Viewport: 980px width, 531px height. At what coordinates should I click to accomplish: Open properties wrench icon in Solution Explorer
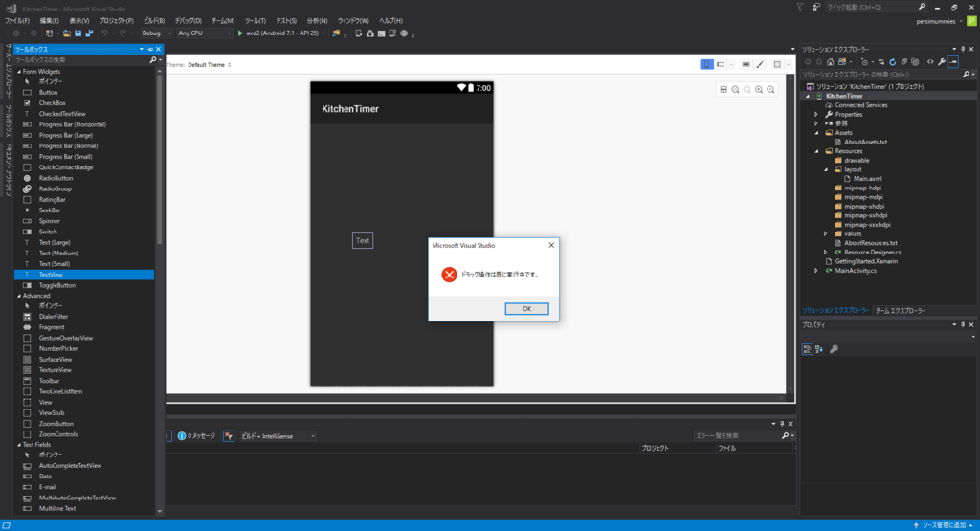click(942, 62)
